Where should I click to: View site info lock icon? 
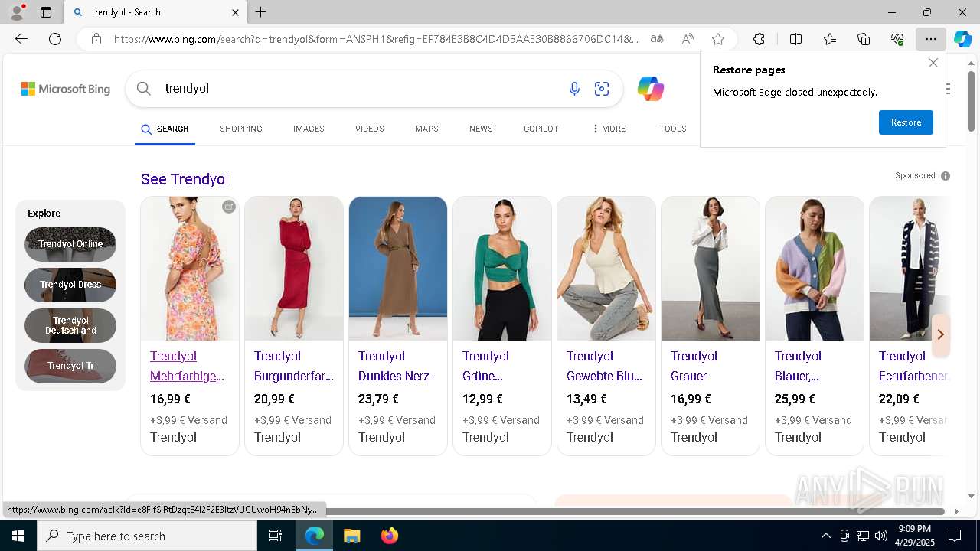tap(96, 39)
